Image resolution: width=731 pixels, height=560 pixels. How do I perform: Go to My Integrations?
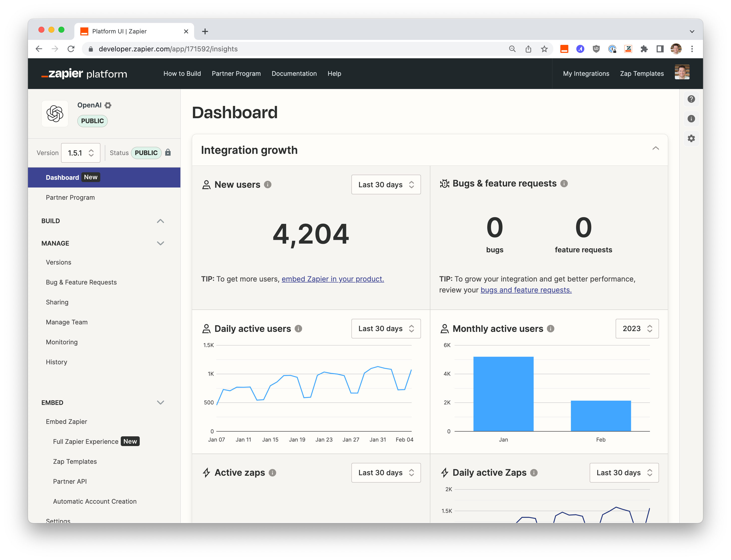coord(586,74)
